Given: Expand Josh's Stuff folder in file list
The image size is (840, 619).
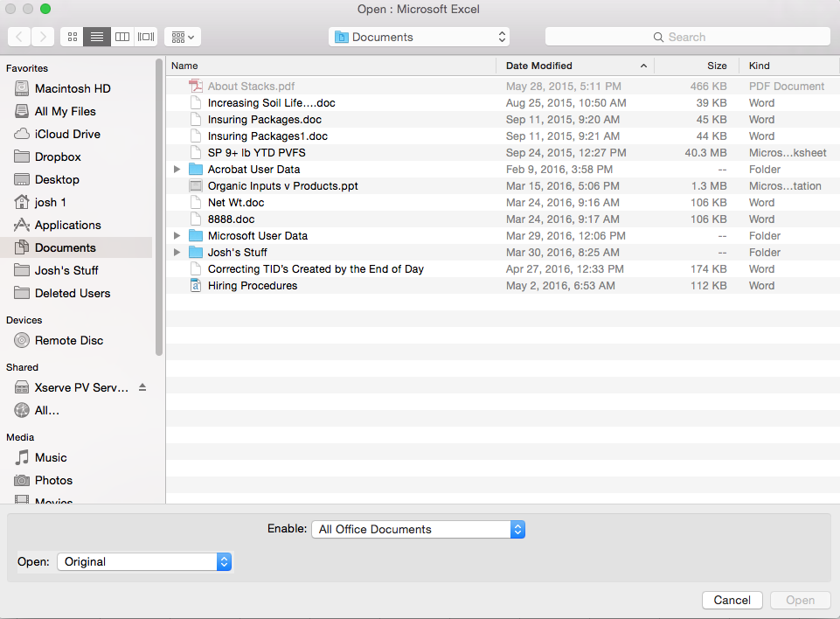Looking at the screenshot, I should point(177,253).
